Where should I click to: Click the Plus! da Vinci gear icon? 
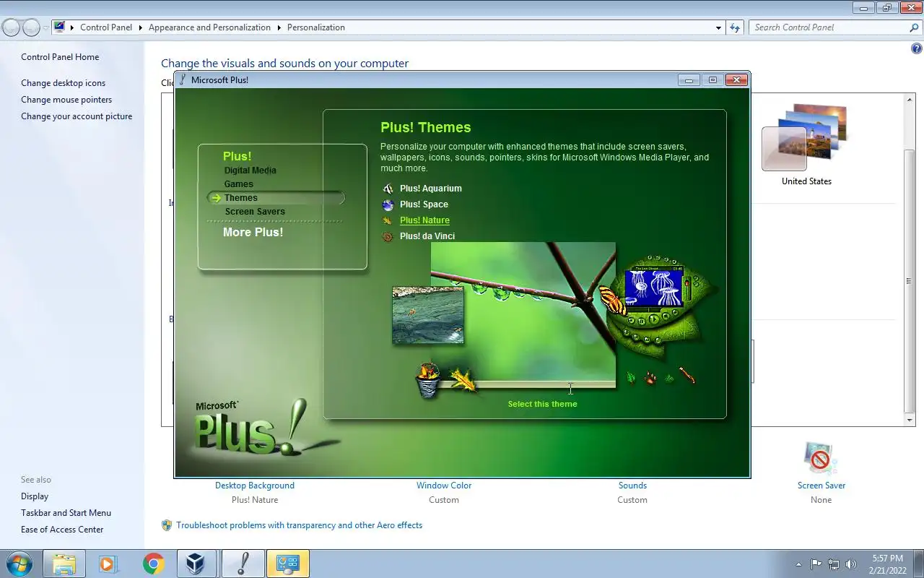pos(388,236)
